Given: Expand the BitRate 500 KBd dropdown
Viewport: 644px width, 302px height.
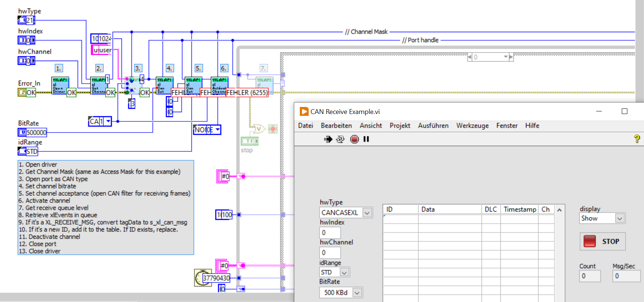Looking at the screenshot, I should point(357,293).
